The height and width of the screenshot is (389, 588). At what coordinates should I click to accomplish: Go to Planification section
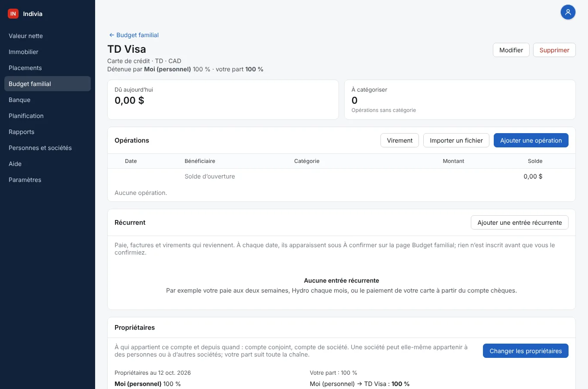(x=48, y=116)
